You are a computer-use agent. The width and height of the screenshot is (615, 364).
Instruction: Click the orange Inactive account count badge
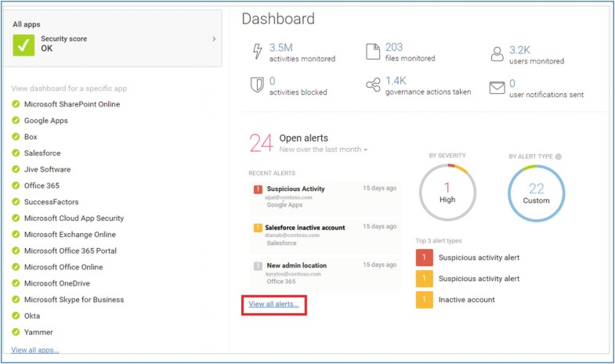click(425, 300)
